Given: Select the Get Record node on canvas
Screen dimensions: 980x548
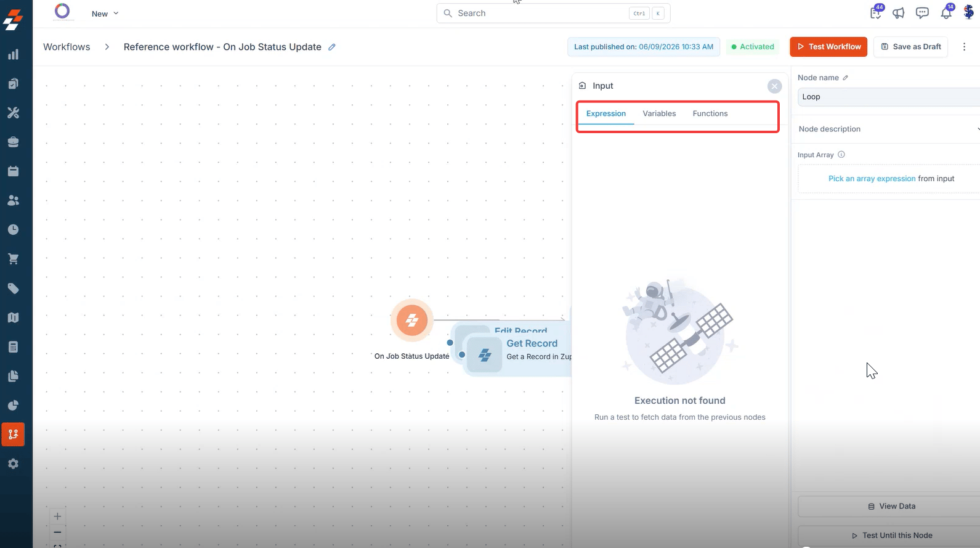Looking at the screenshot, I should tap(519, 354).
